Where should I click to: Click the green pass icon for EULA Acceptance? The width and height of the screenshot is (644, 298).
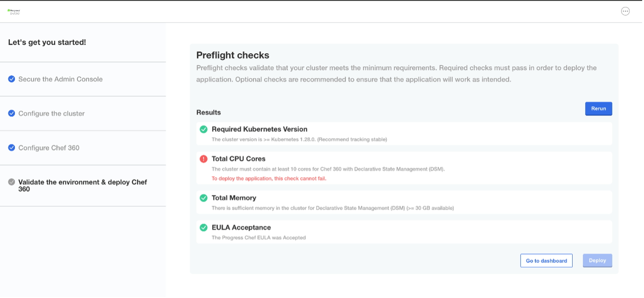click(x=204, y=227)
